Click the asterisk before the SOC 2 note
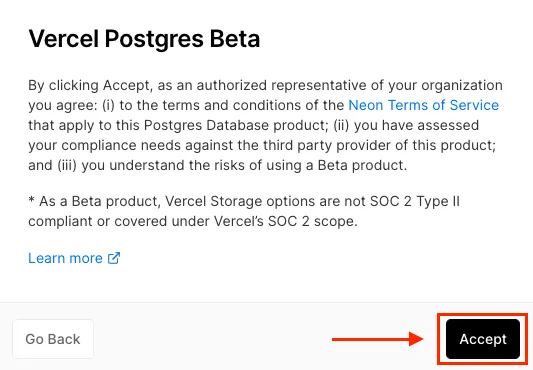Screen dimensions: 533x370 coord(31,199)
